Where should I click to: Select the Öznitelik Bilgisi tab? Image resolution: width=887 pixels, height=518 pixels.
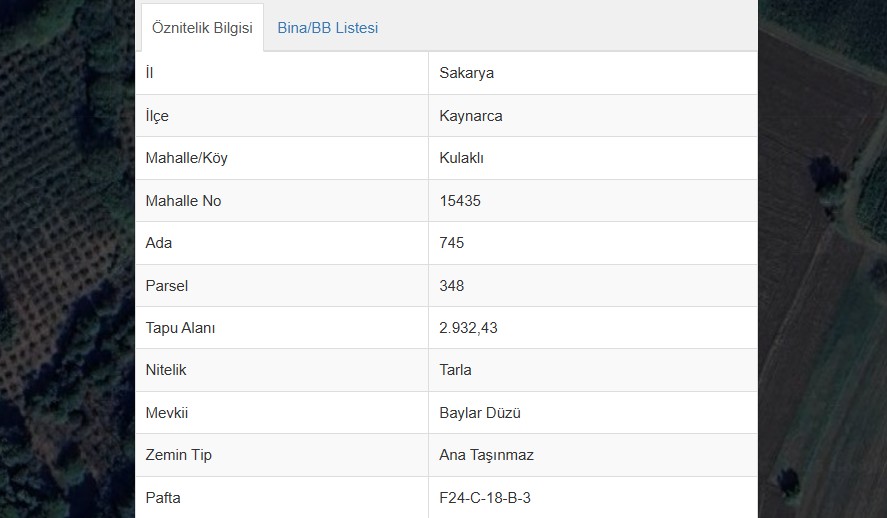(202, 28)
